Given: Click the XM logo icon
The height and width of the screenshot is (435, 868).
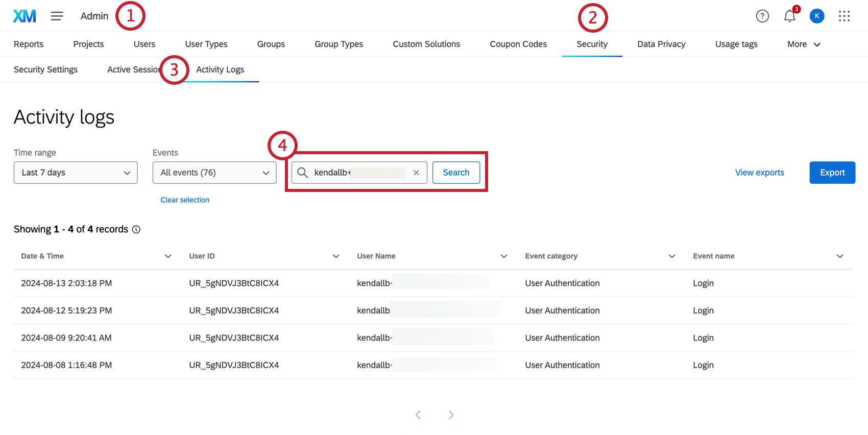Looking at the screenshot, I should coord(25,16).
